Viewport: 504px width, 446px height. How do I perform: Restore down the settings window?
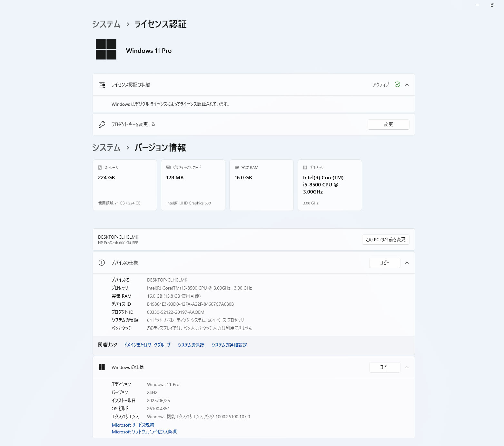point(492,5)
